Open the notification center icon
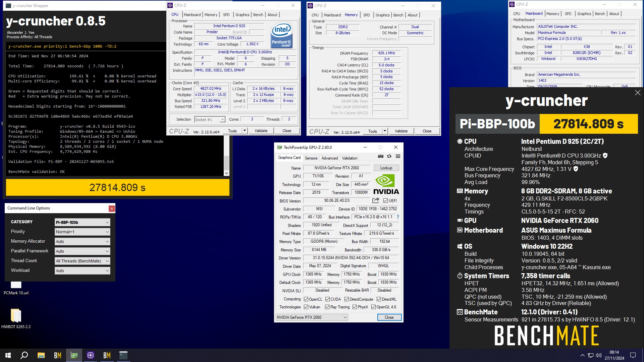Image resolution: width=644 pixels, height=362 pixels. (633, 355)
